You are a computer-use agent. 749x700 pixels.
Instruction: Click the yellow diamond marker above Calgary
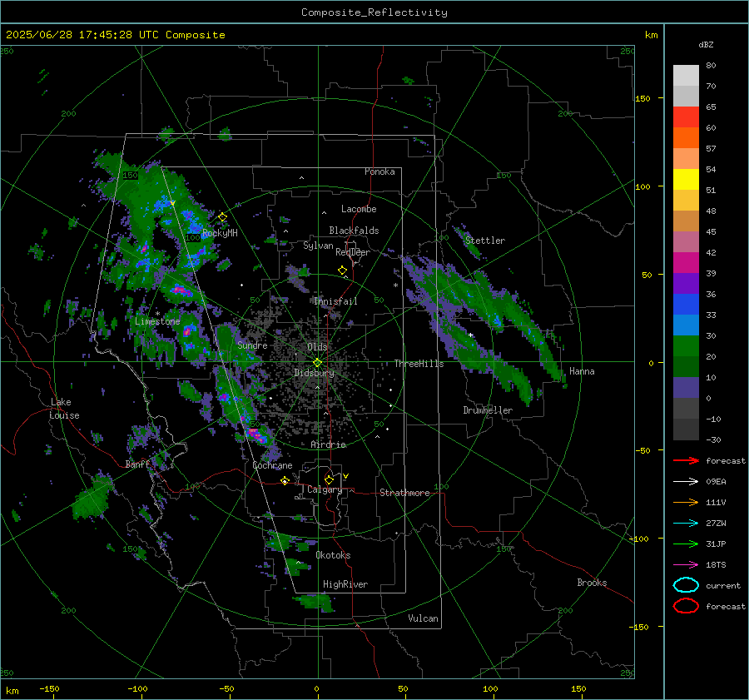[329, 479]
